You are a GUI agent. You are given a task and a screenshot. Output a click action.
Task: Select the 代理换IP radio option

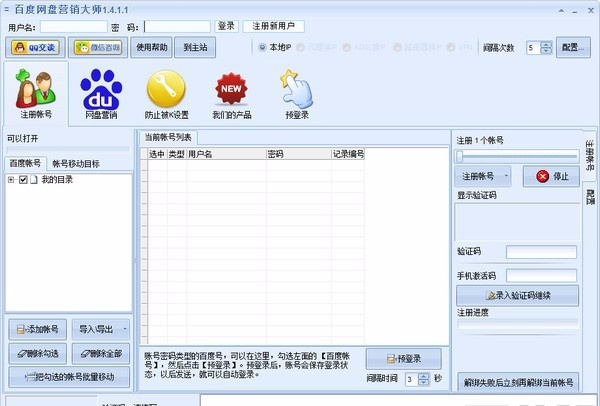click(x=300, y=47)
